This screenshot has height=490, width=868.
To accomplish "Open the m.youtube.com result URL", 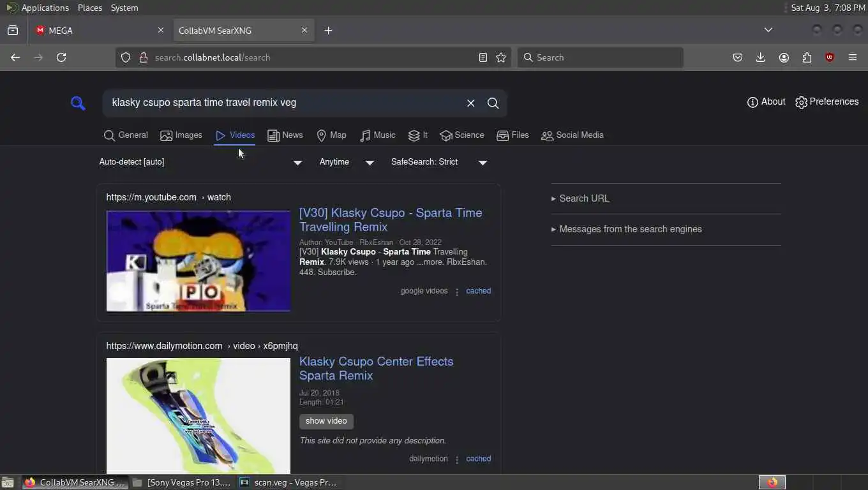I will coord(168,197).
